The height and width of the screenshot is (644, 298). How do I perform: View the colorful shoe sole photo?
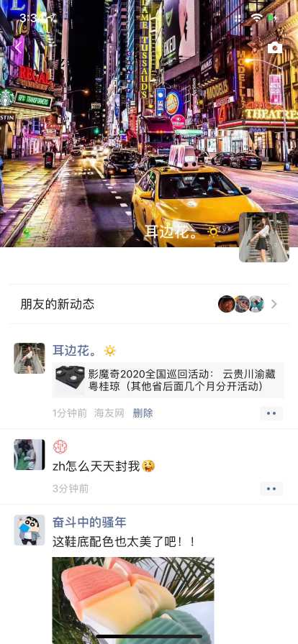tap(133, 600)
